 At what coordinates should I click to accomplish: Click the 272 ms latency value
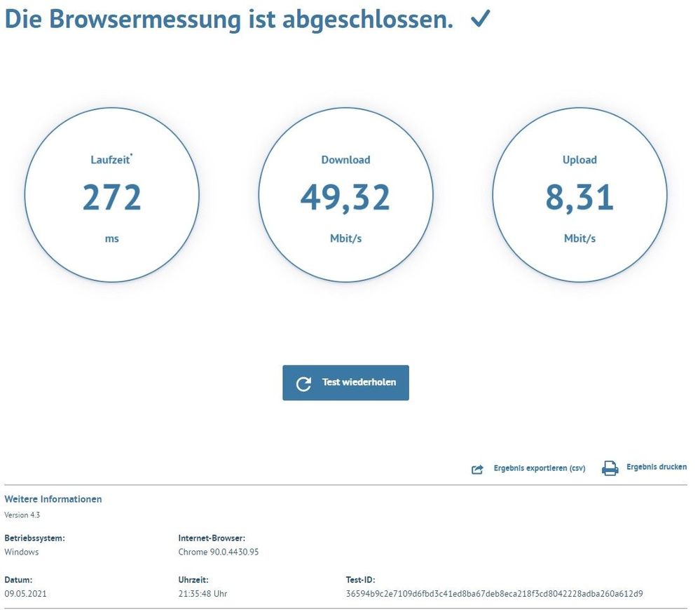111,197
